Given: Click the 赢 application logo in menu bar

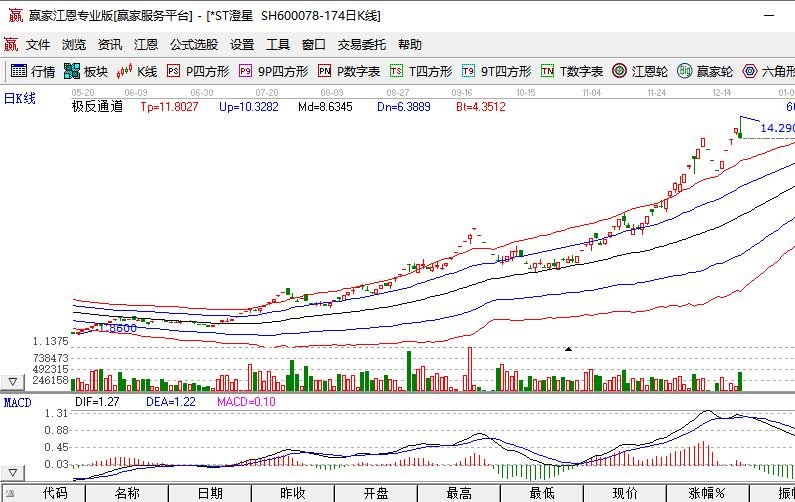Looking at the screenshot, I should (11, 45).
